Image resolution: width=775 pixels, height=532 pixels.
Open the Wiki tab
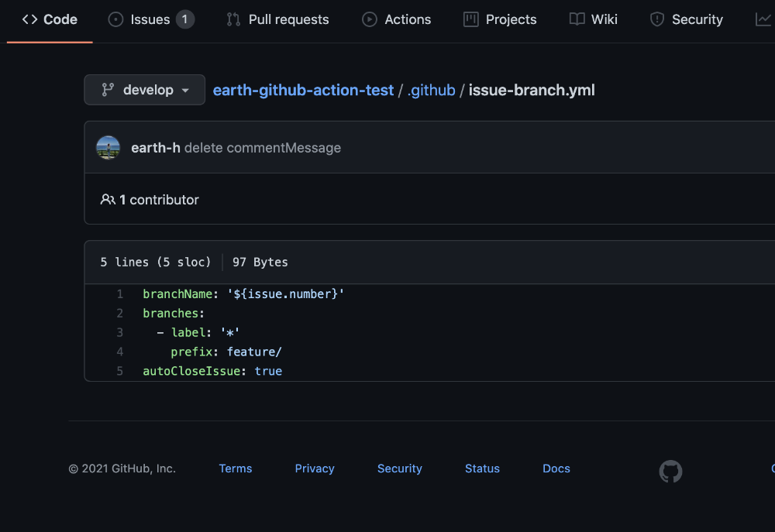[594, 20]
